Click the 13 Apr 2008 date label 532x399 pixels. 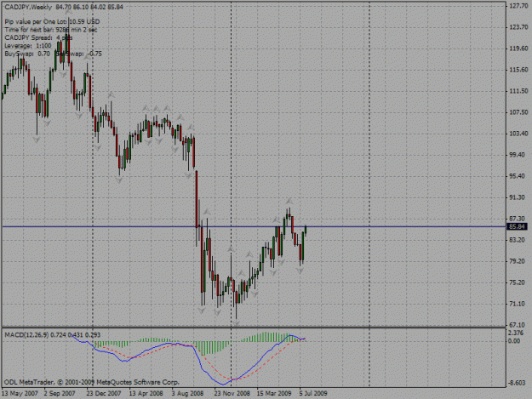coord(146,394)
